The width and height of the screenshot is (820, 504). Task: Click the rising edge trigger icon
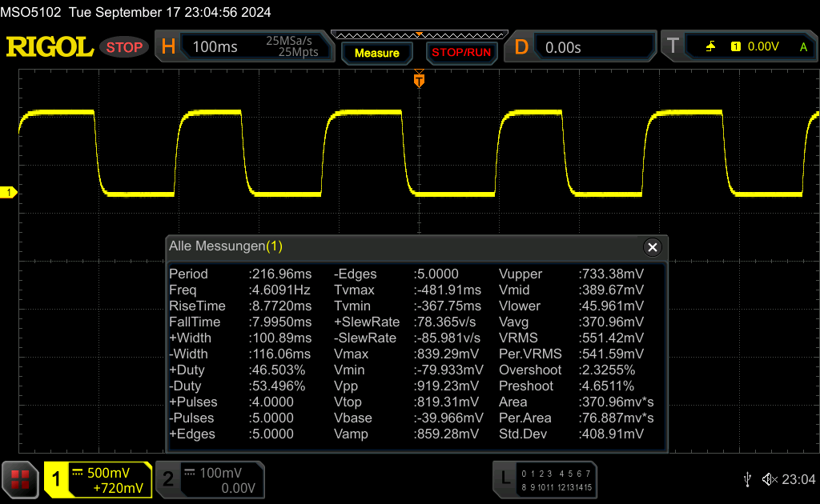point(710,47)
